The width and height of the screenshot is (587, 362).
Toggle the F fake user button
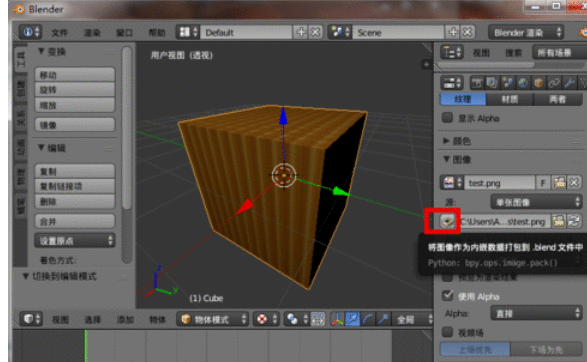coord(543,183)
